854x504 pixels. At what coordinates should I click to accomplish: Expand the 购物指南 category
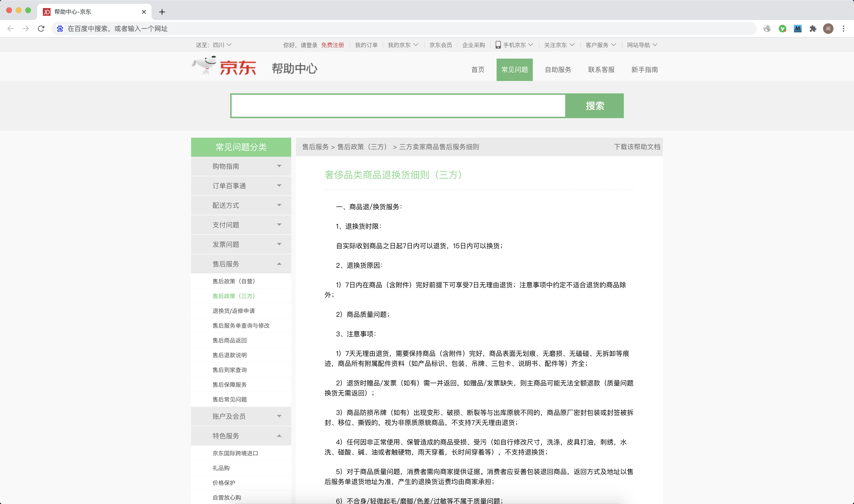pos(241,166)
